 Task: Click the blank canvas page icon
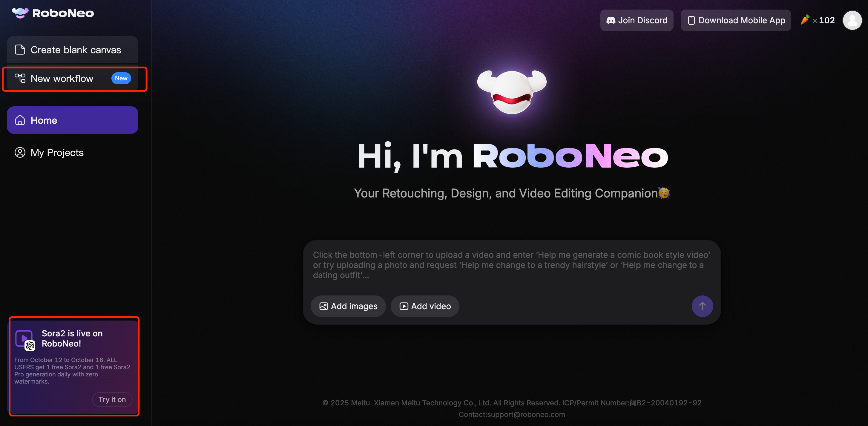coord(20,50)
